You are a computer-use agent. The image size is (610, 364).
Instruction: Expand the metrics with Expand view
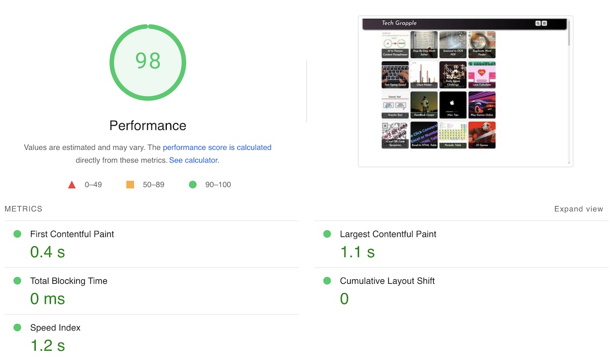pos(578,209)
